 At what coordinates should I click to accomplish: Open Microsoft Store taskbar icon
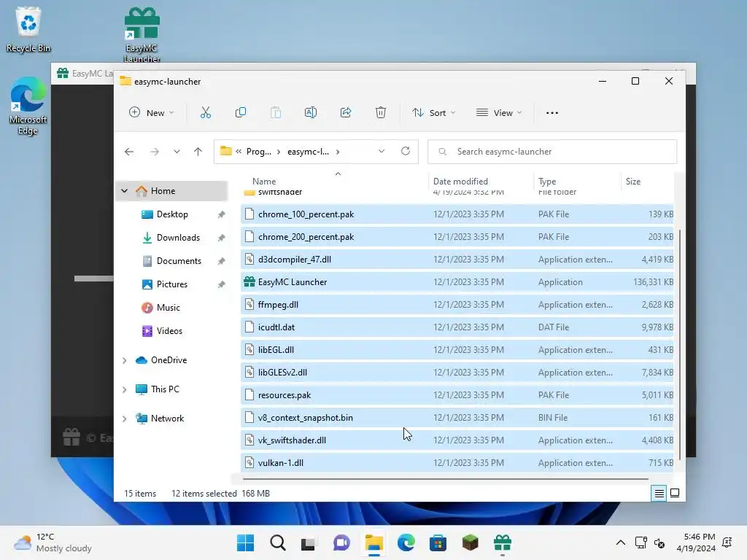tap(438, 542)
